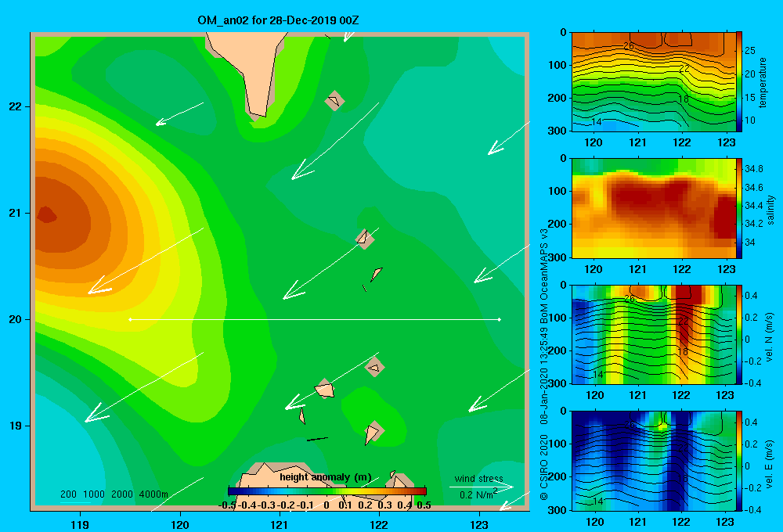
Task: Click the 'wind stress' legend label
Action: tap(478, 478)
